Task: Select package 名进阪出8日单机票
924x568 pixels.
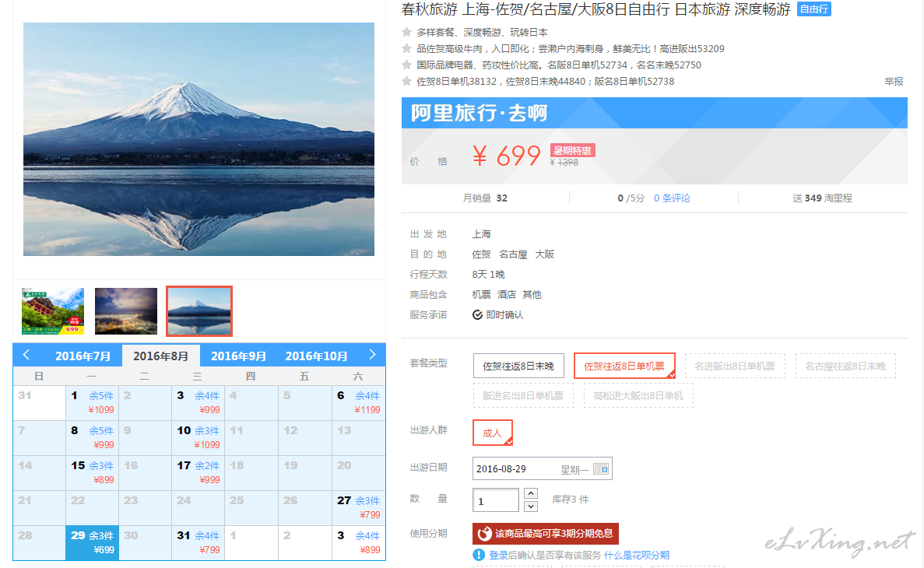Action: (x=735, y=366)
